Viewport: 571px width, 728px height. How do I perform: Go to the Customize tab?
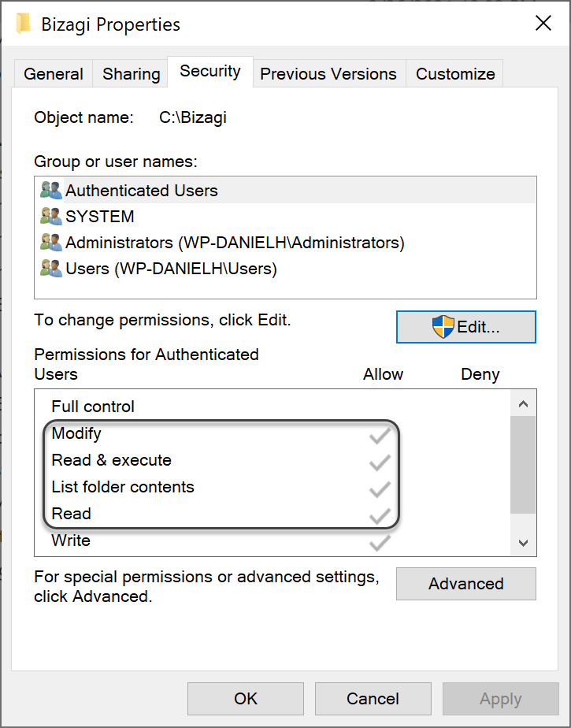click(455, 74)
